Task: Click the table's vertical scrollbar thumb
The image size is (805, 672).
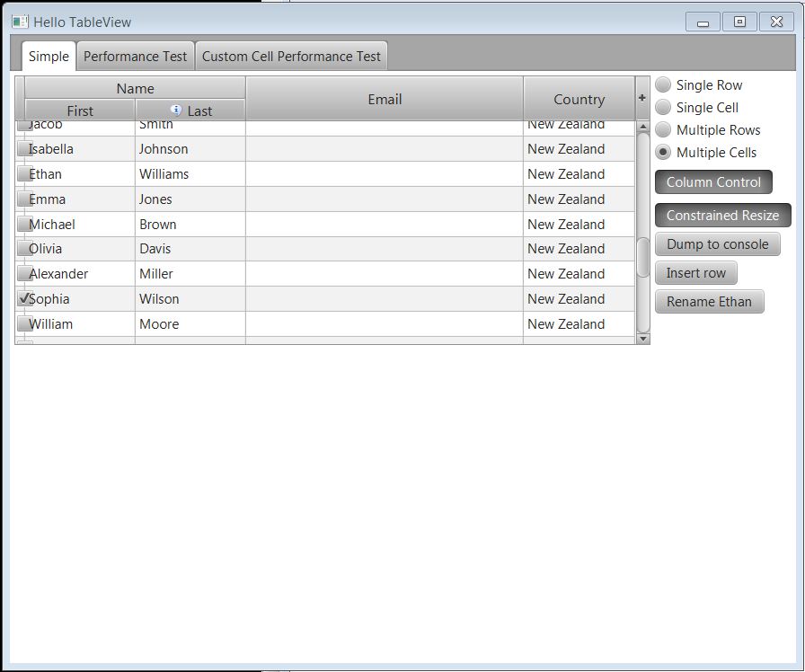Action: pyautogui.click(x=642, y=259)
